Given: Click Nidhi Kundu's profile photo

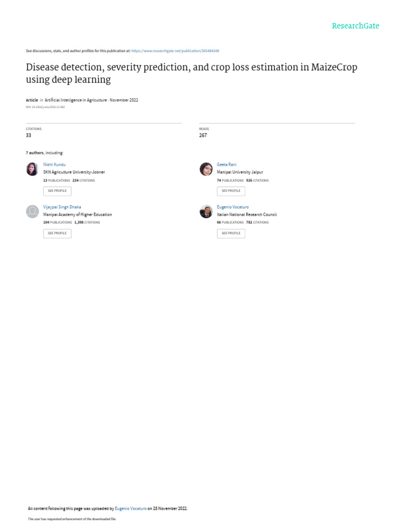Looking at the screenshot, I should 32,169.
